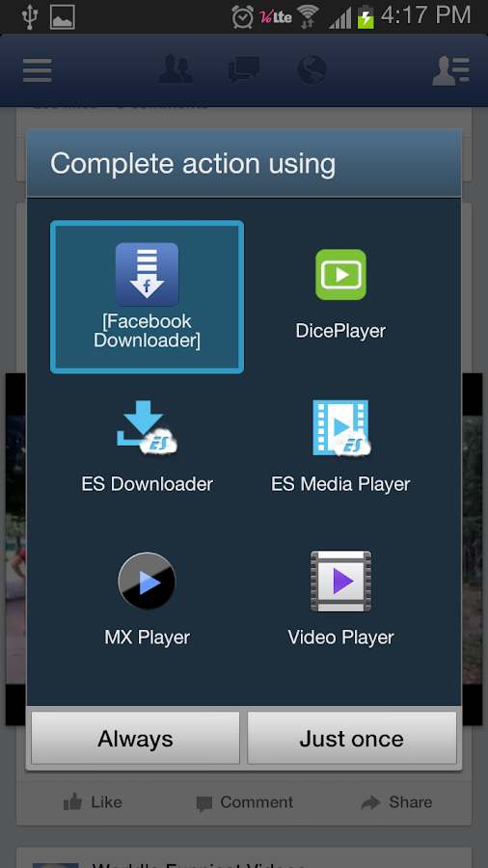Tap the battery charging status icon
The image size is (488, 868).
pos(366,16)
